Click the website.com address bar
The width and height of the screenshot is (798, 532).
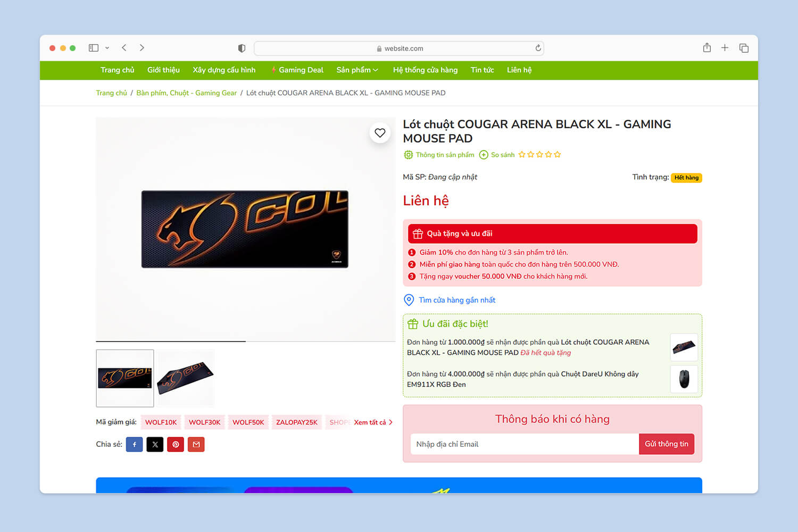tap(399, 48)
